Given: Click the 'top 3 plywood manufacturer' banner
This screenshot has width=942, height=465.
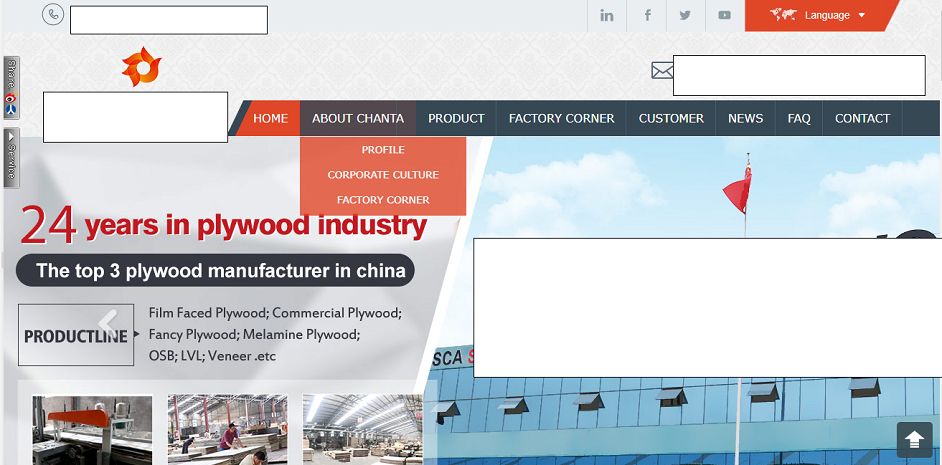Looking at the screenshot, I should 215,270.
